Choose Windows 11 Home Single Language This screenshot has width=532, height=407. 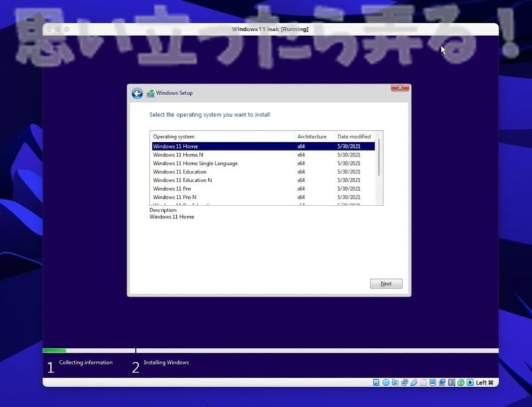pos(263,163)
